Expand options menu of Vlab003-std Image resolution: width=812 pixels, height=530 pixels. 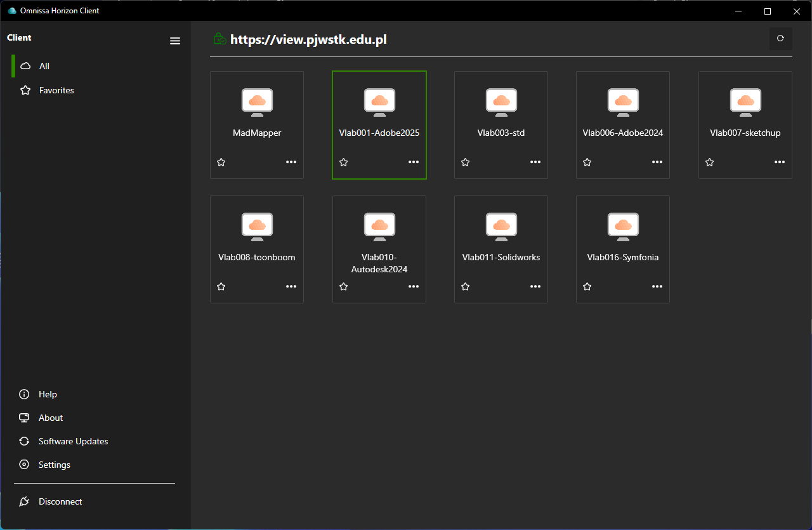coord(535,162)
